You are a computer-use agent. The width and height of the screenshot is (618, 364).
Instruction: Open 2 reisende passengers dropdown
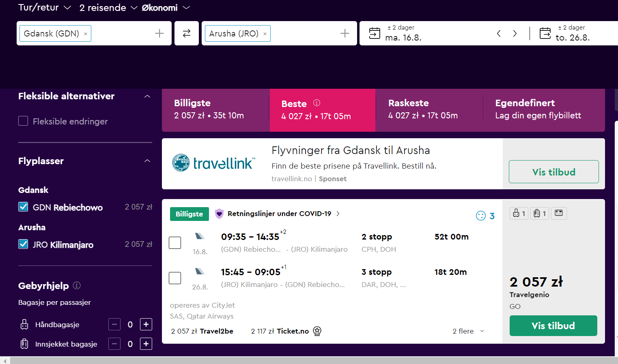(x=108, y=7)
